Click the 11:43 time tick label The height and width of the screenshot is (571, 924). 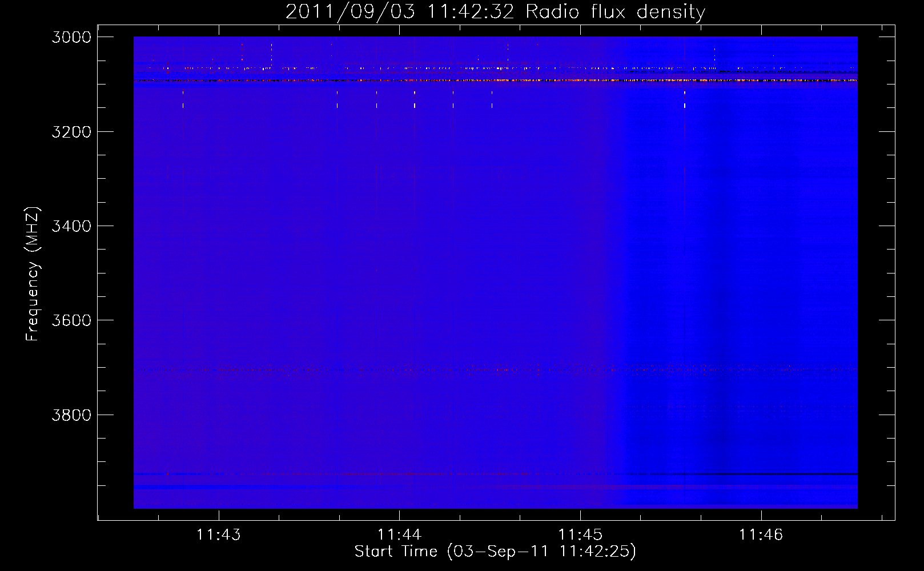pyautogui.click(x=219, y=535)
